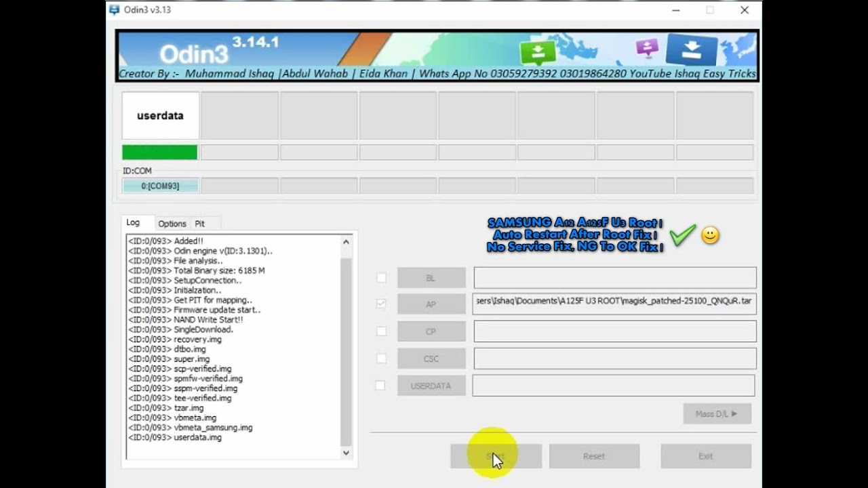
Task: Click the 'spmfw-verified.img' log line
Action: (x=185, y=379)
